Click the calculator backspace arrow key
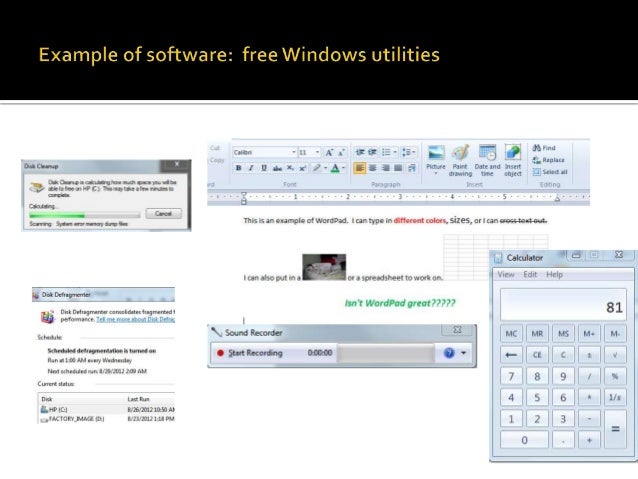Image resolution: width=638 pixels, height=479 pixels. point(511,355)
